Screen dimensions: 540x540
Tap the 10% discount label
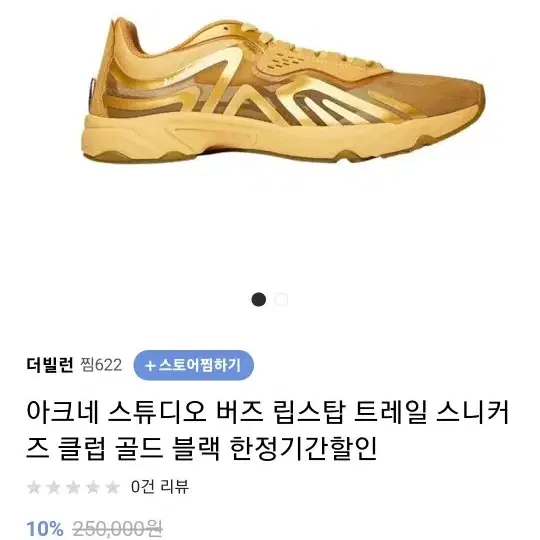[45, 528]
